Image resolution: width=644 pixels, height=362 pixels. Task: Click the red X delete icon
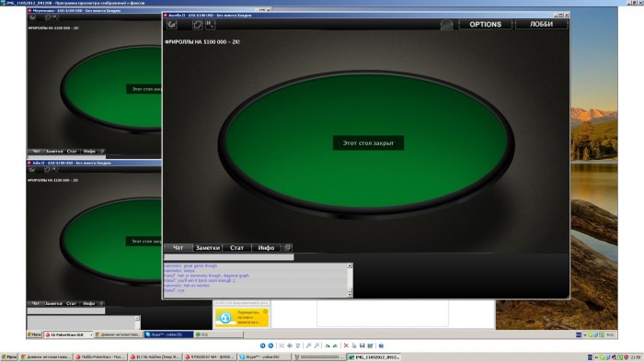tap(346, 345)
